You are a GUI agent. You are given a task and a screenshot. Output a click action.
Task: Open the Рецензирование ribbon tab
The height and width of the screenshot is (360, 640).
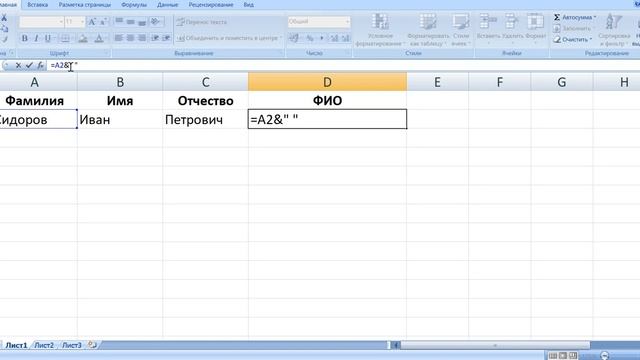pyautogui.click(x=211, y=5)
